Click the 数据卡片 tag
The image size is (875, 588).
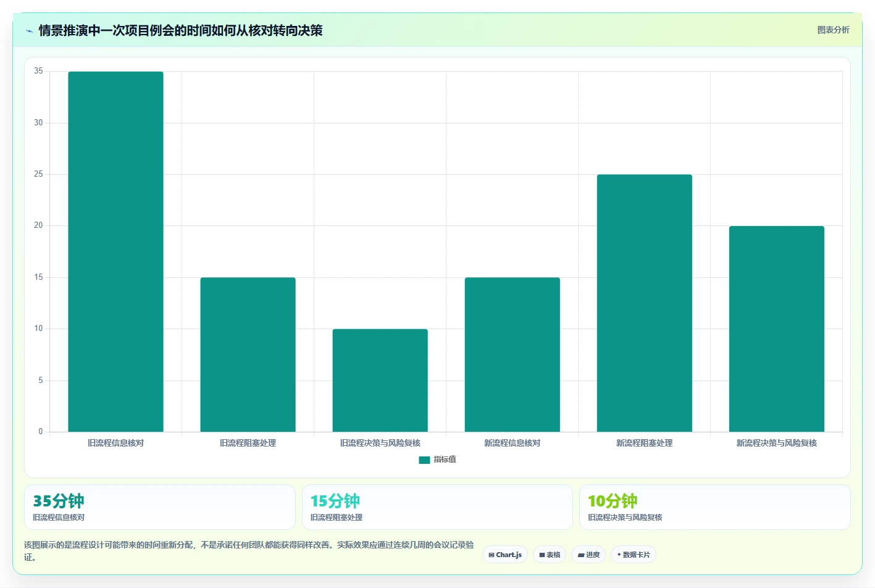[x=634, y=555]
